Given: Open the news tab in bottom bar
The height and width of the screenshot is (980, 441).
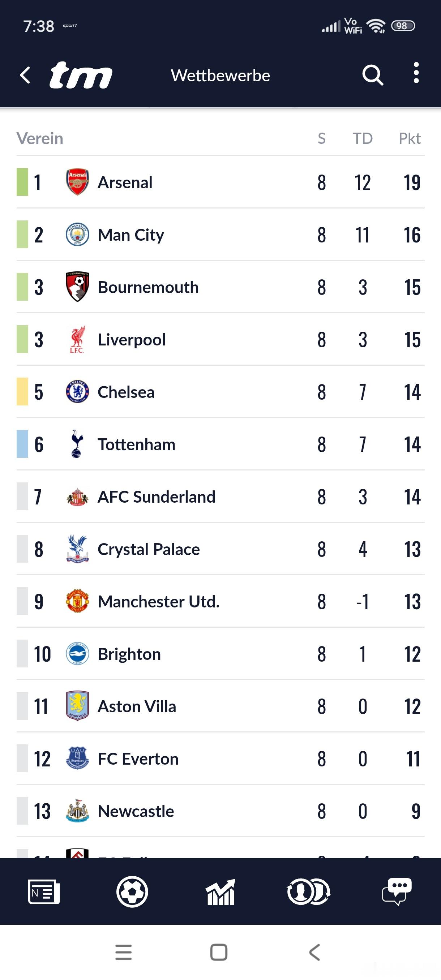Looking at the screenshot, I should pyautogui.click(x=44, y=891).
